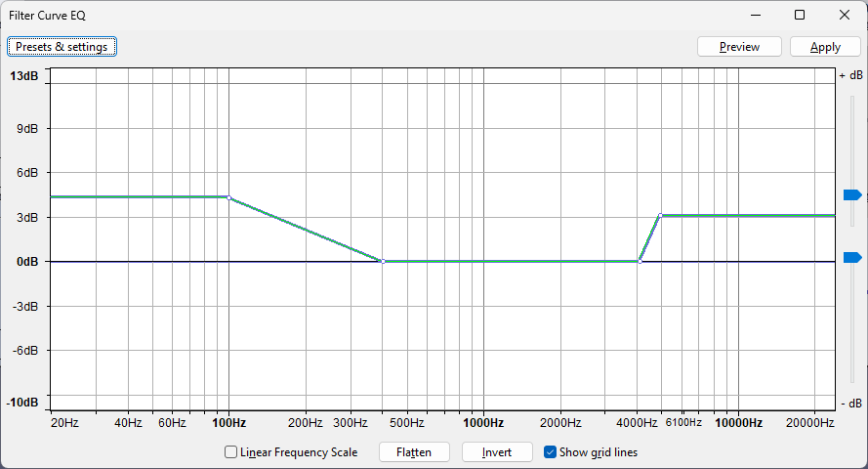868x469 pixels.
Task: Select the curve control point at 100Hz
Action: coord(229,197)
